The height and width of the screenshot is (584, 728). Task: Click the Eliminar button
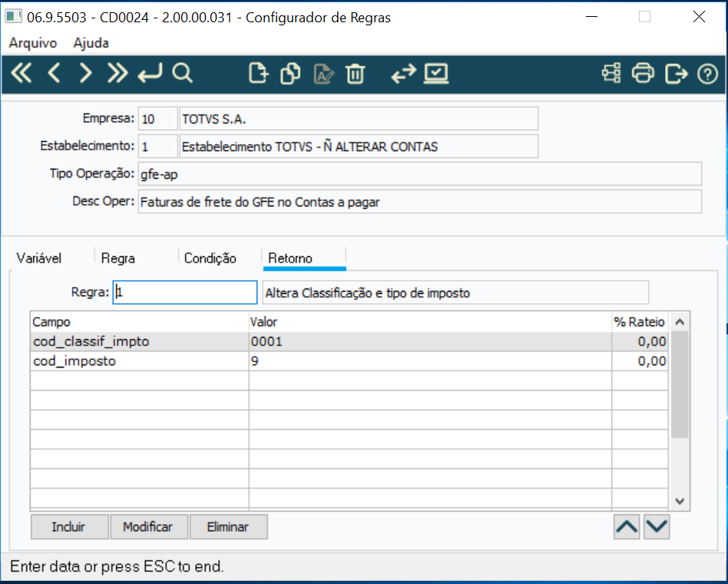[x=228, y=526]
